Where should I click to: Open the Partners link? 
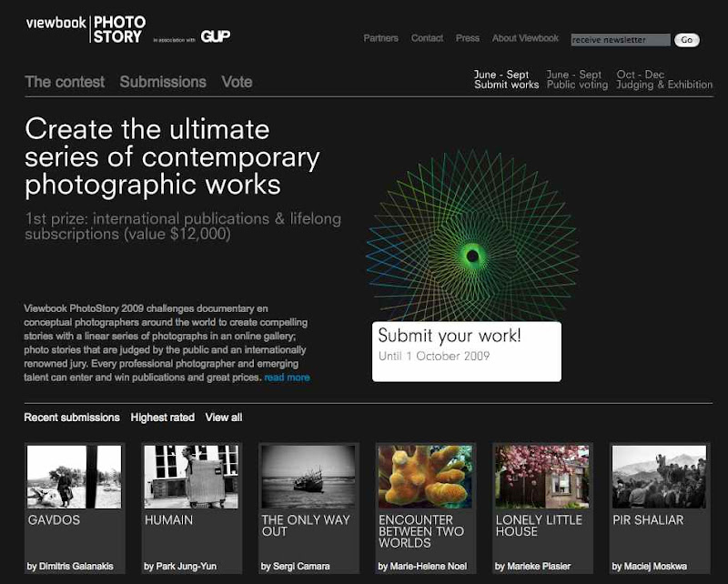click(380, 38)
